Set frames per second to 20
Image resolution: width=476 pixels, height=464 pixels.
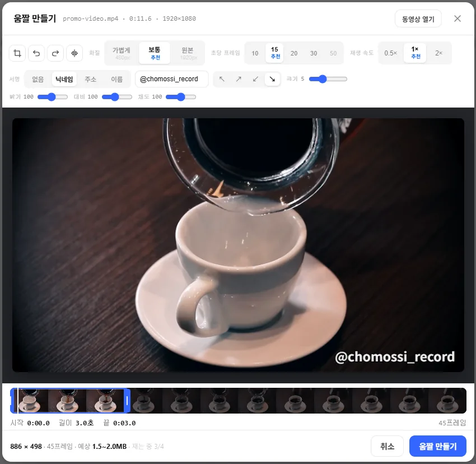point(294,53)
